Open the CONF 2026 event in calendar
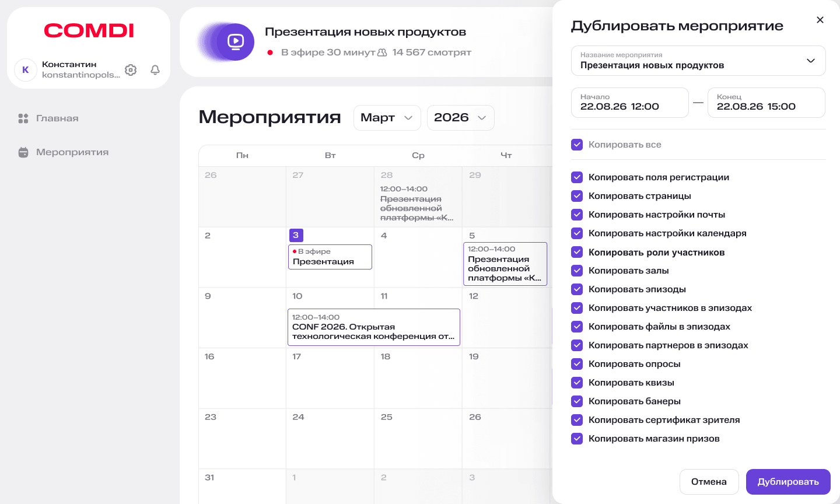 tap(373, 327)
